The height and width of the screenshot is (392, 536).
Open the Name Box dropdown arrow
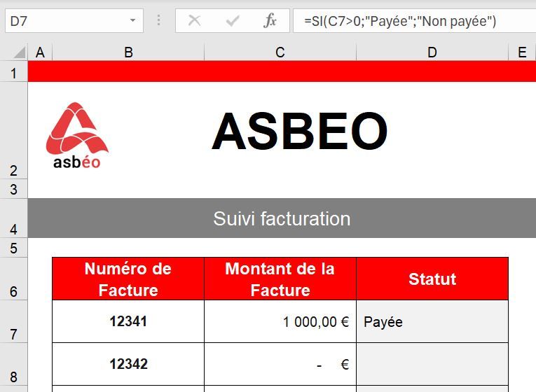point(132,21)
